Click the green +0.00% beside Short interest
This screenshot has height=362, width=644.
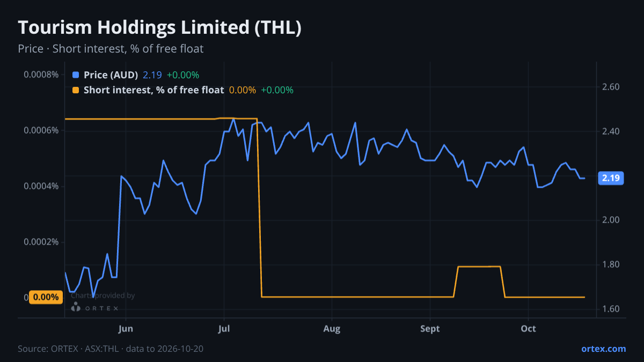[277, 90]
